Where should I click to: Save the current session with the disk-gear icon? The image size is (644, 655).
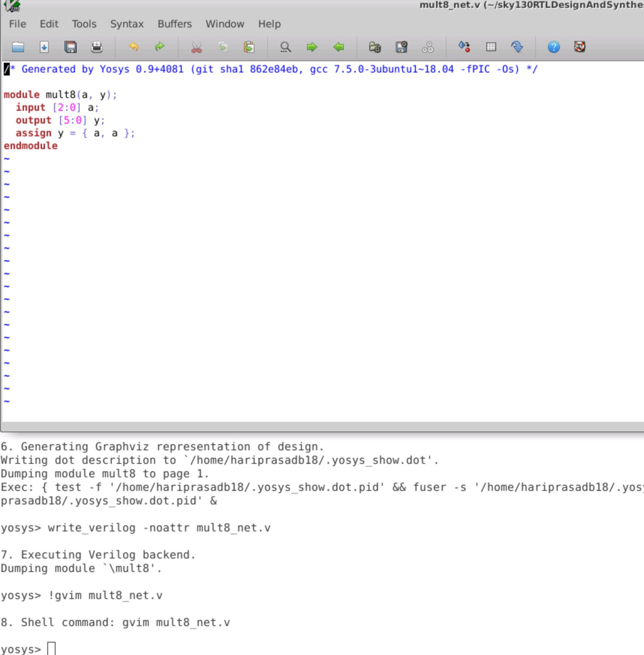(x=401, y=47)
